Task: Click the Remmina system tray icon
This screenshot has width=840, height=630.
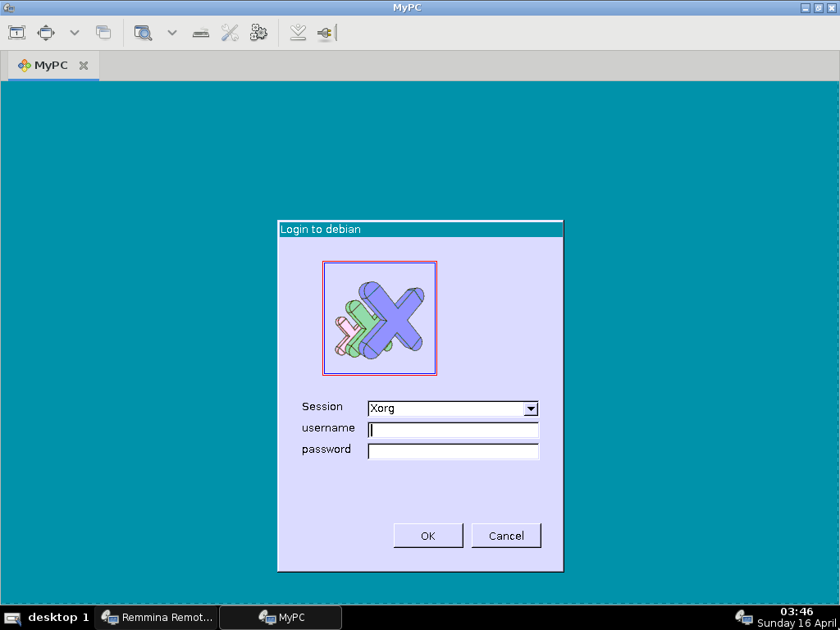Action: (743, 618)
